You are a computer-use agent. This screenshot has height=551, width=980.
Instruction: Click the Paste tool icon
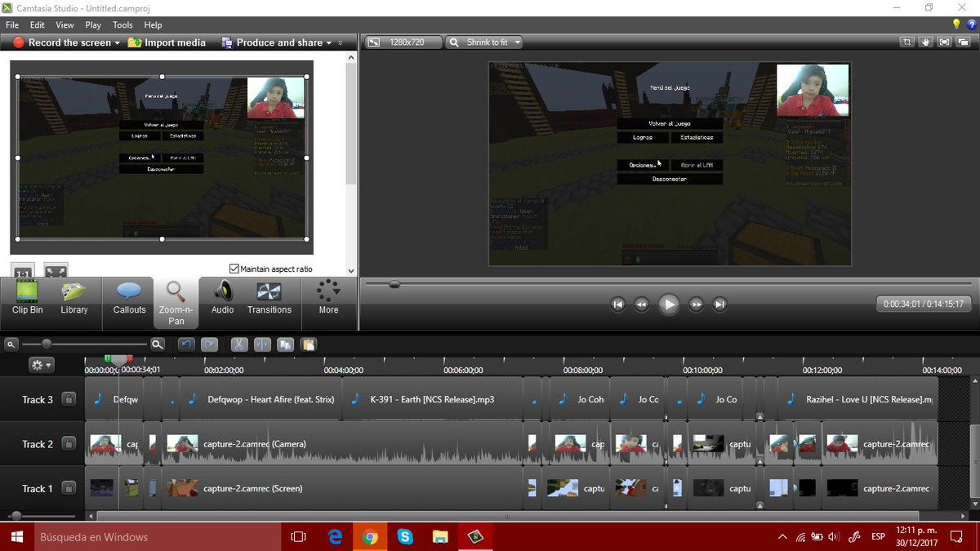(x=308, y=344)
